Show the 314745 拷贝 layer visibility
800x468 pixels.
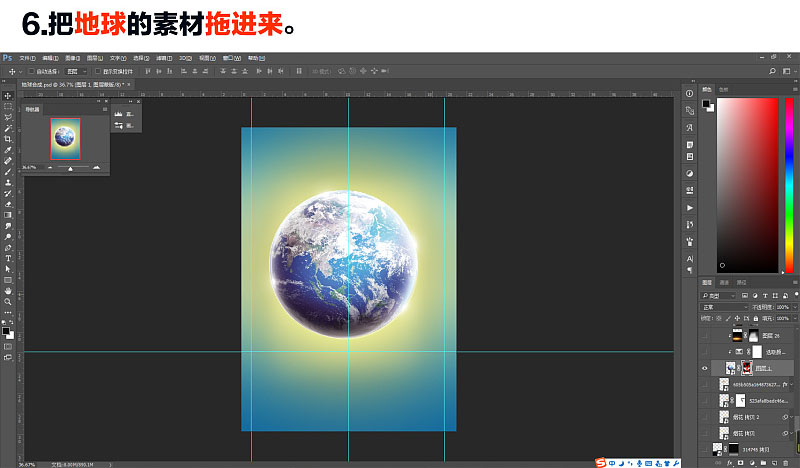pos(705,449)
